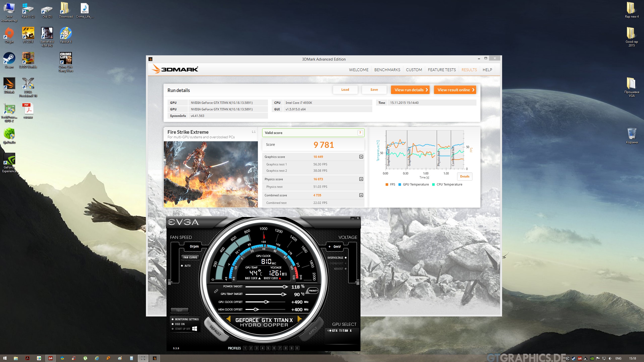Click the right yellow GPU arrow beside TITAN X
Viewport: 644px width, 362px height.
click(299, 319)
